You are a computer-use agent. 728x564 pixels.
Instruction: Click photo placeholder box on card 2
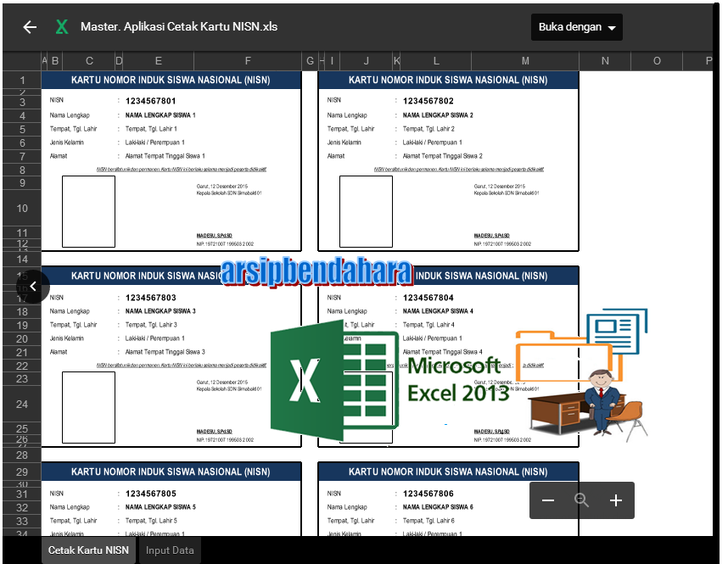[366, 211]
